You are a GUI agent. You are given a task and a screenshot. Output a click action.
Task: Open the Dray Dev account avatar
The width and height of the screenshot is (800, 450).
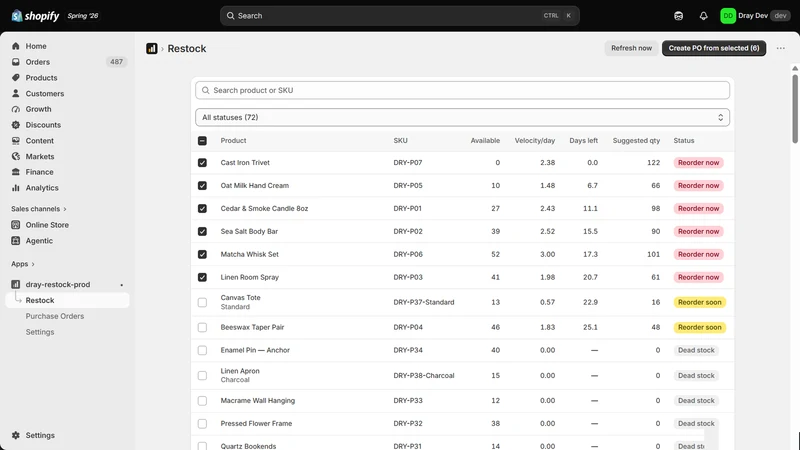point(728,16)
